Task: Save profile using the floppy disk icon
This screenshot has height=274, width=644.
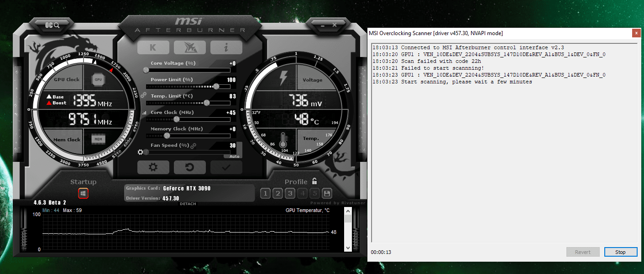Action: pos(327,193)
